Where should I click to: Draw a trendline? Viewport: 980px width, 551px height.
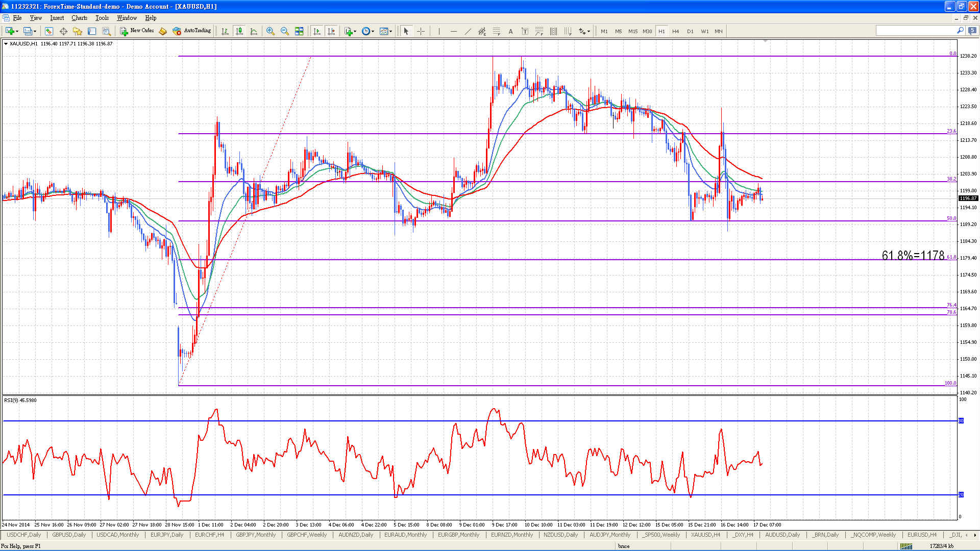coord(468,31)
